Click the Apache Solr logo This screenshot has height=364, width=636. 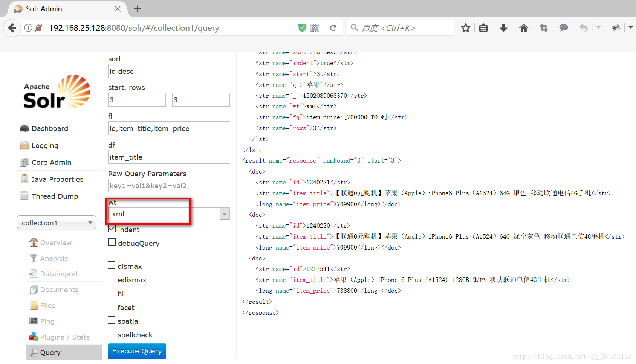coord(57,91)
